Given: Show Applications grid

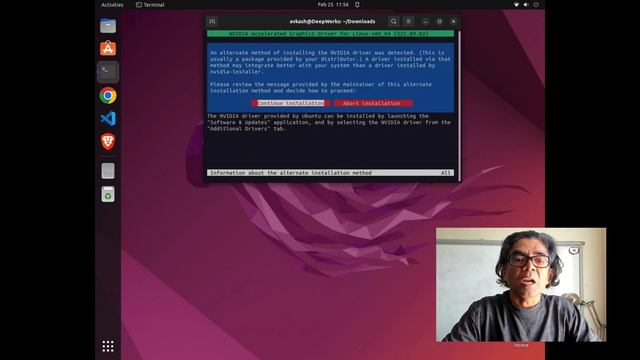Looking at the screenshot, I should [108, 346].
